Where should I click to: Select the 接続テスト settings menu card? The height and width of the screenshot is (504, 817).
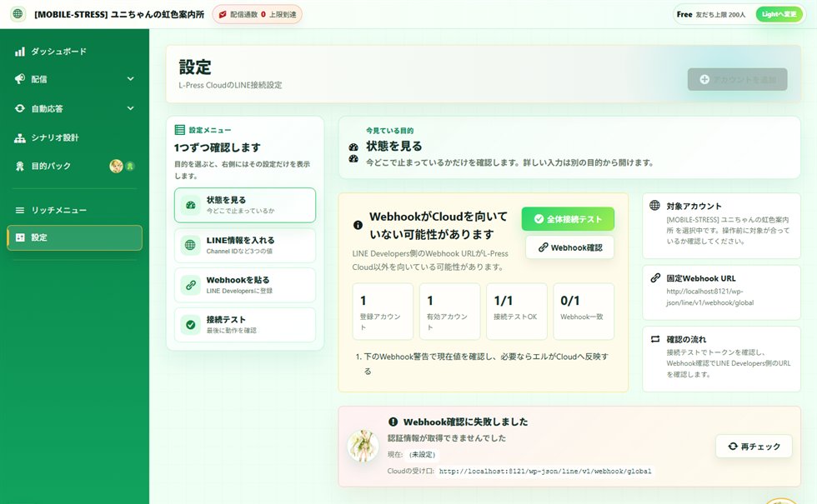point(245,324)
